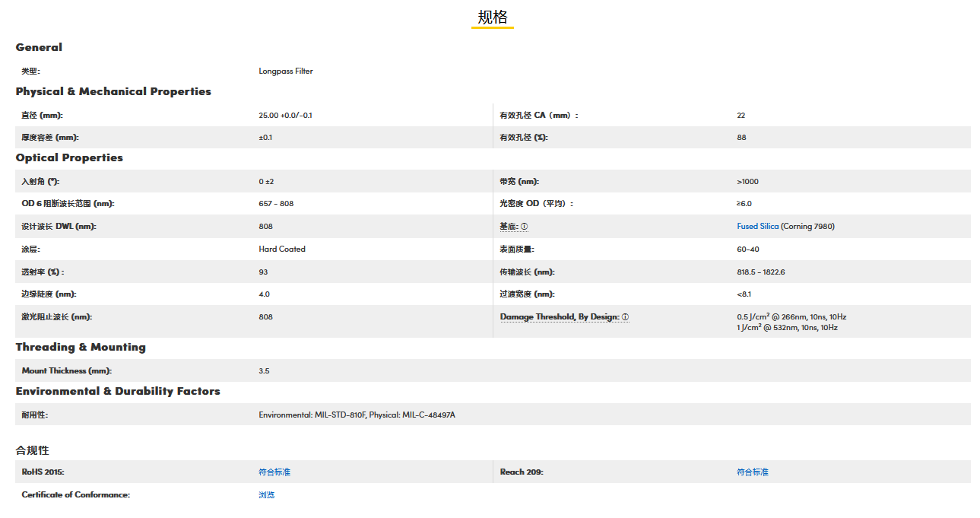The height and width of the screenshot is (518, 980).
Task: Click the Optical Properties section heading
Action: [x=69, y=157]
